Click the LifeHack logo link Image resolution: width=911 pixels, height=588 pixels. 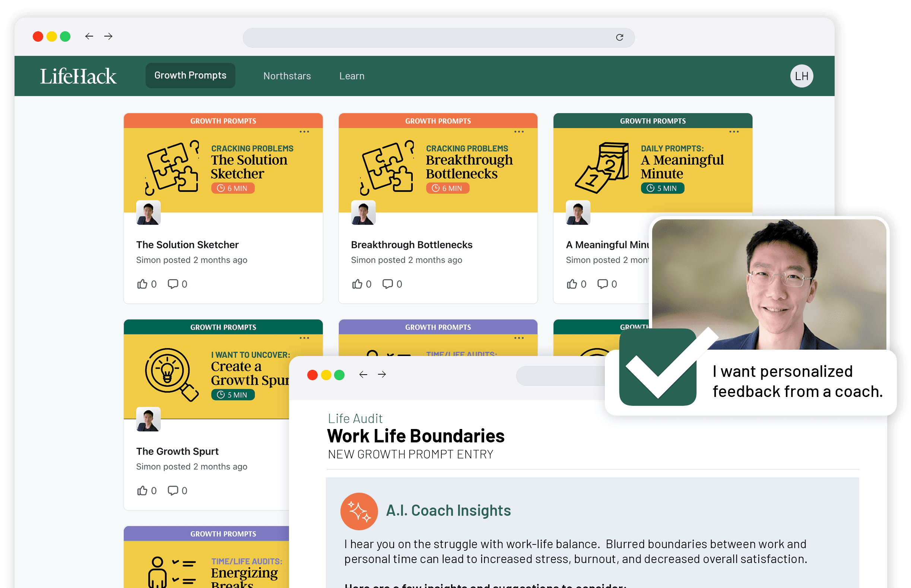coord(78,76)
